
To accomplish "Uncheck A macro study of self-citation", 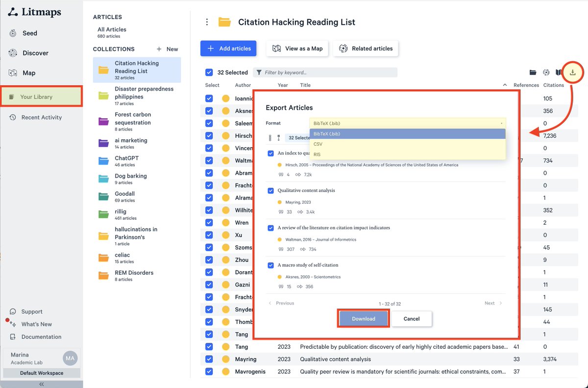I will click(270, 265).
